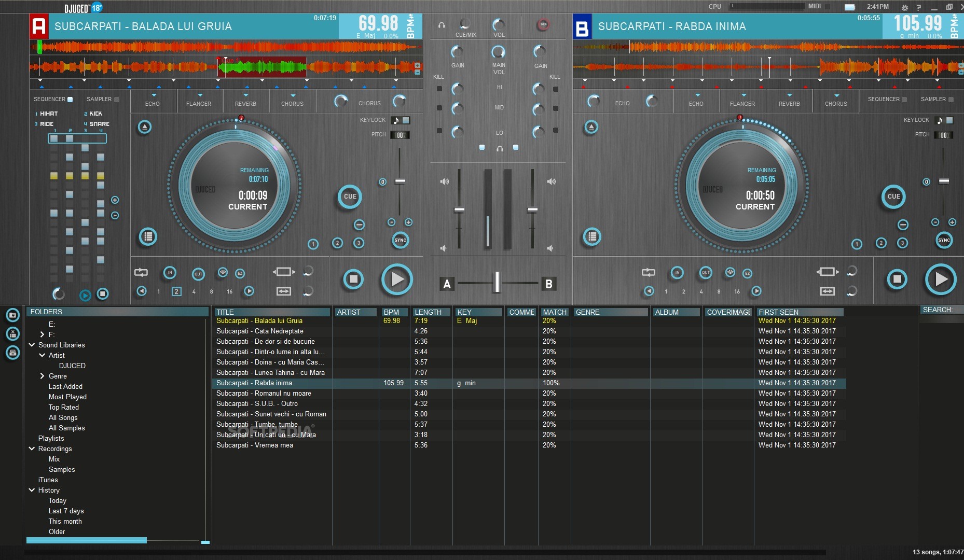This screenshot has height=560, width=964.
Task: Toggle HI kill on channel A
Action: point(439,89)
